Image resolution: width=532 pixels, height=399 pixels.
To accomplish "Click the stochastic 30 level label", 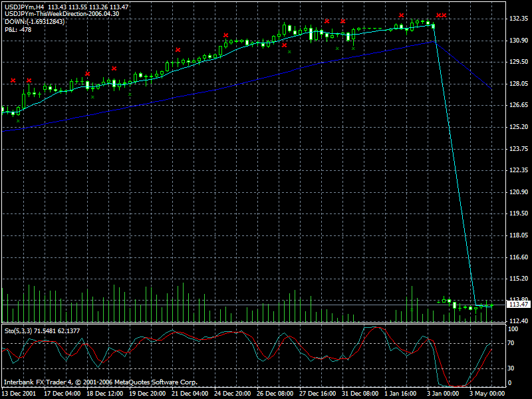I will (511, 368).
